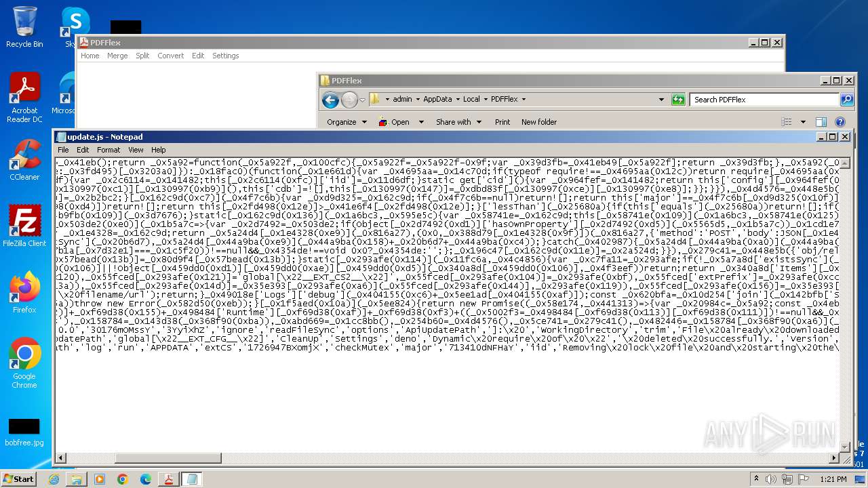Image resolution: width=868 pixels, height=488 pixels.
Task: Open Notepad View menu
Action: point(136,150)
